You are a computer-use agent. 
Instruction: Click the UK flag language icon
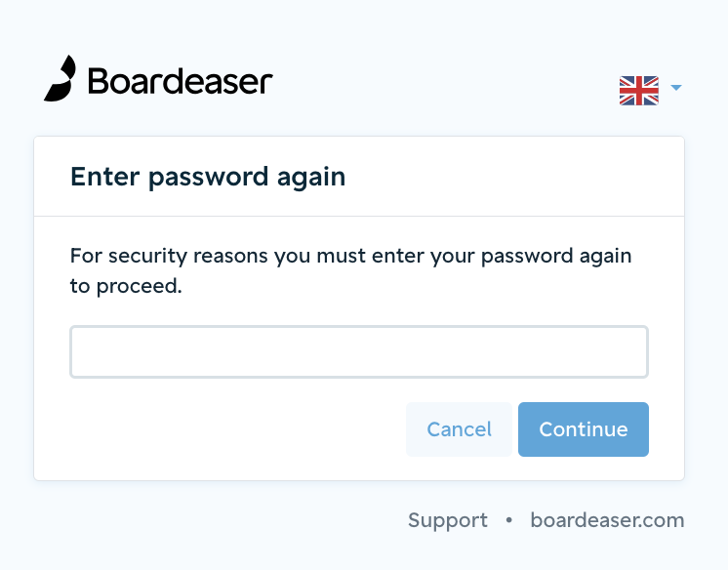pos(639,91)
